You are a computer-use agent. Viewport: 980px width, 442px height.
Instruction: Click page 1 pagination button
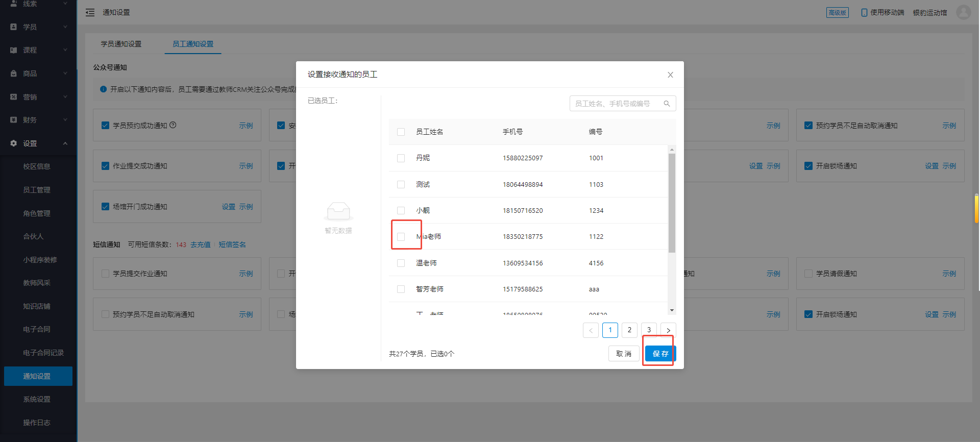coord(610,330)
